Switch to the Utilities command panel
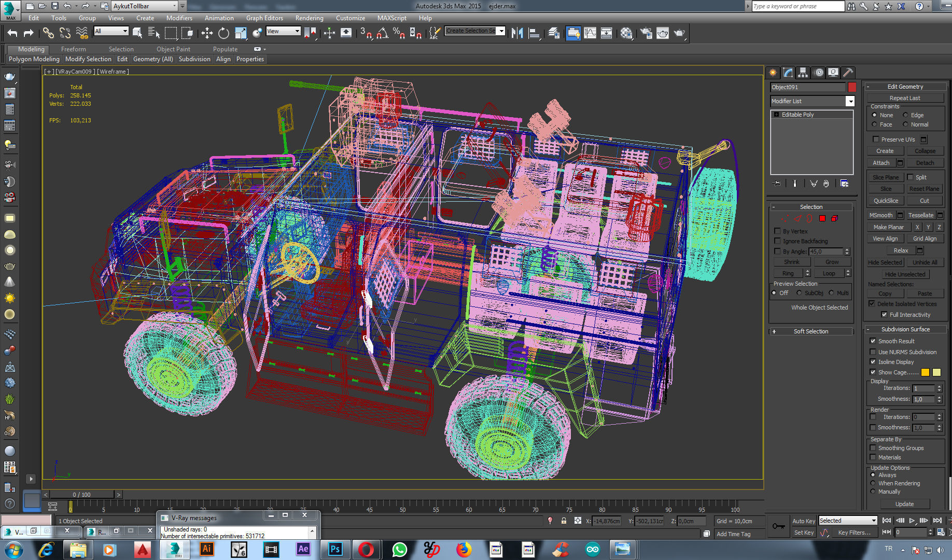This screenshot has height=560, width=952. pos(848,73)
